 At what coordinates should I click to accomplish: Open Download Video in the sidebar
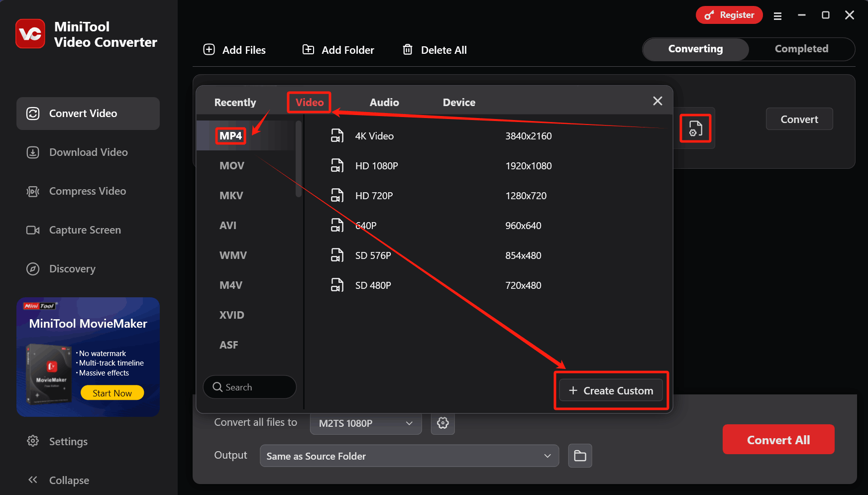tap(88, 152)
